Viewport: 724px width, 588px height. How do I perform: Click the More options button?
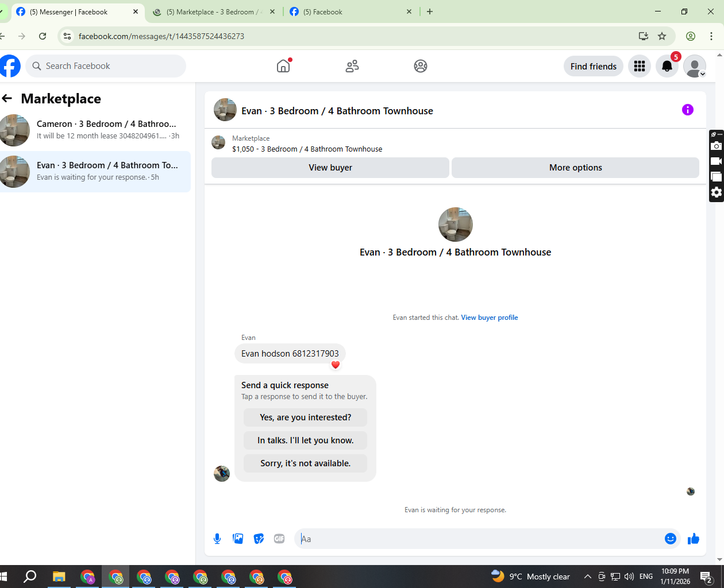575,168
